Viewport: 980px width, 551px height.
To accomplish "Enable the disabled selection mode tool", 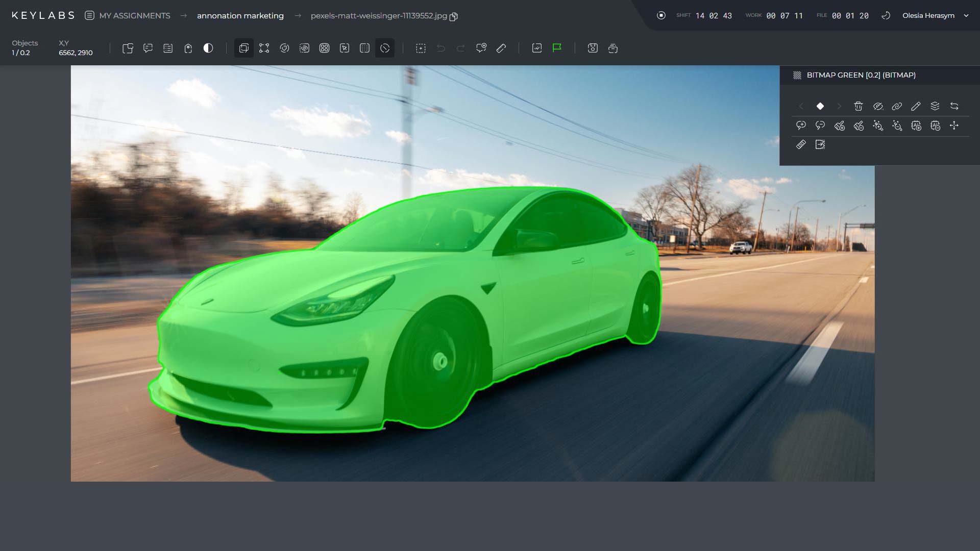I will tap(385, 48).
